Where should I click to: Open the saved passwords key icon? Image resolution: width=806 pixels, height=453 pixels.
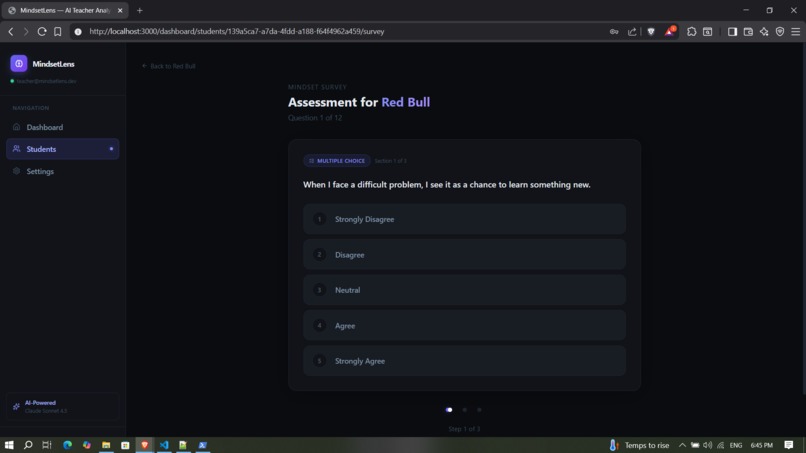(x=614, y=31)
